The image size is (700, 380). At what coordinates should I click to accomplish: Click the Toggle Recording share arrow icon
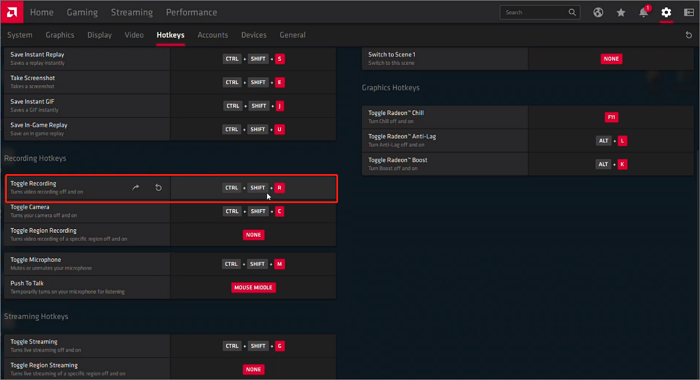point(136,188)
